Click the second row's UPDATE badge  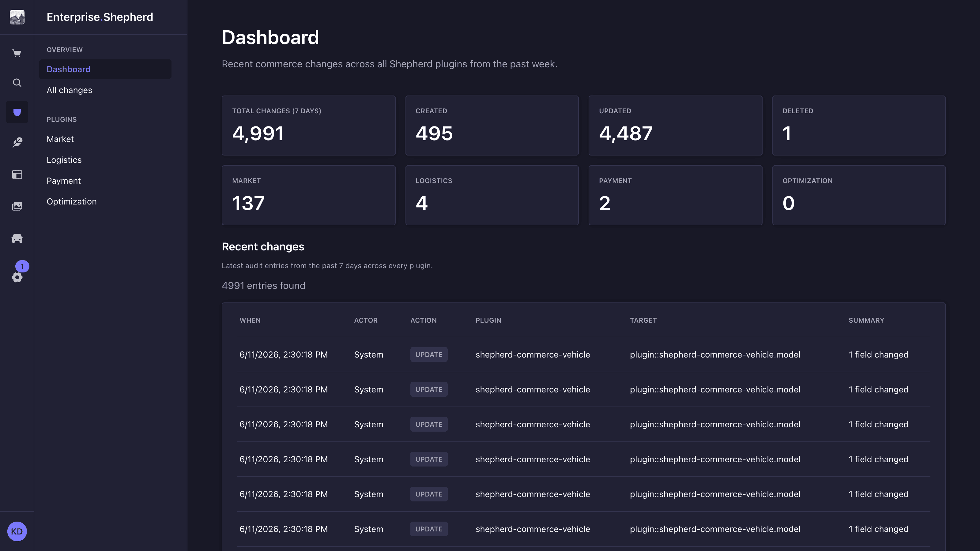pyautogui.click(x=429, y=390)
